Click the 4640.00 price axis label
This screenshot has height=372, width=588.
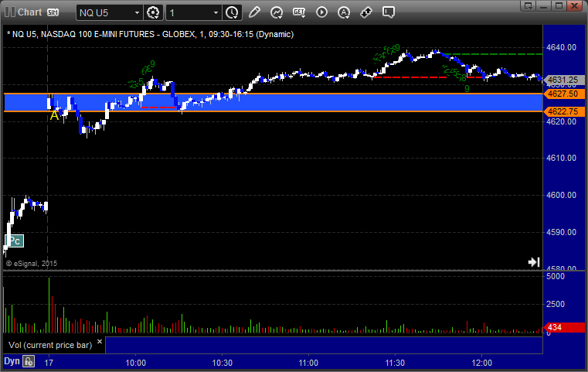coord(562,47)
